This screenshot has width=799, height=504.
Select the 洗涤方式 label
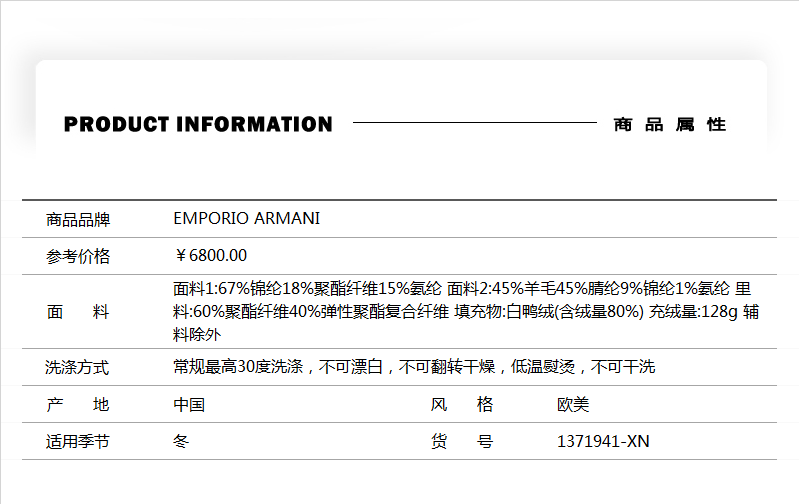coord(77,367)
